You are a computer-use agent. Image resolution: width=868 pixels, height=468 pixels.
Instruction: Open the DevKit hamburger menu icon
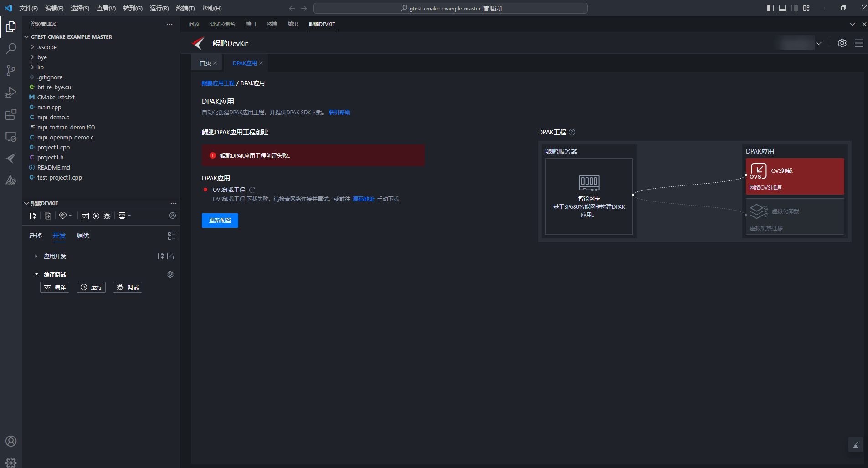[x=859, y=43]
